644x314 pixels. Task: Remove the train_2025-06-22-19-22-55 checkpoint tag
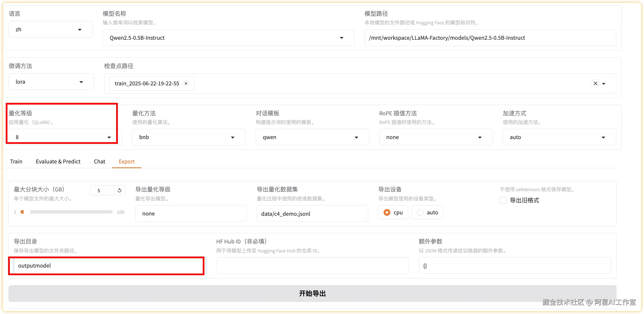186,83
